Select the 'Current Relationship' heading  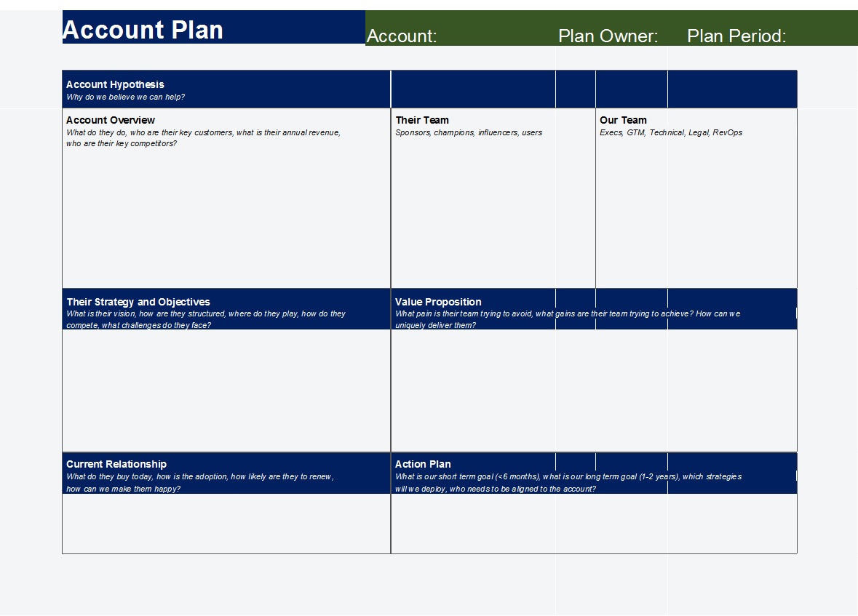pos(116,464)
